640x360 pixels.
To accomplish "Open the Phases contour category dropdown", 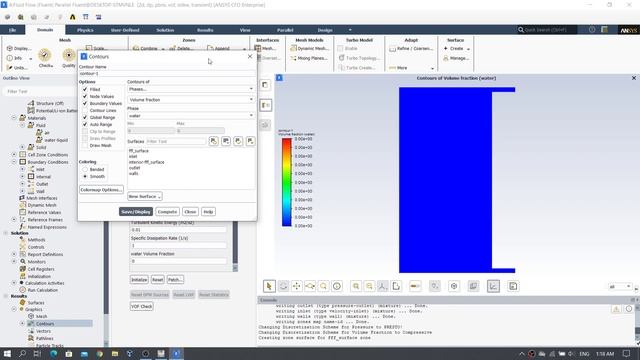I will (191, 89).
